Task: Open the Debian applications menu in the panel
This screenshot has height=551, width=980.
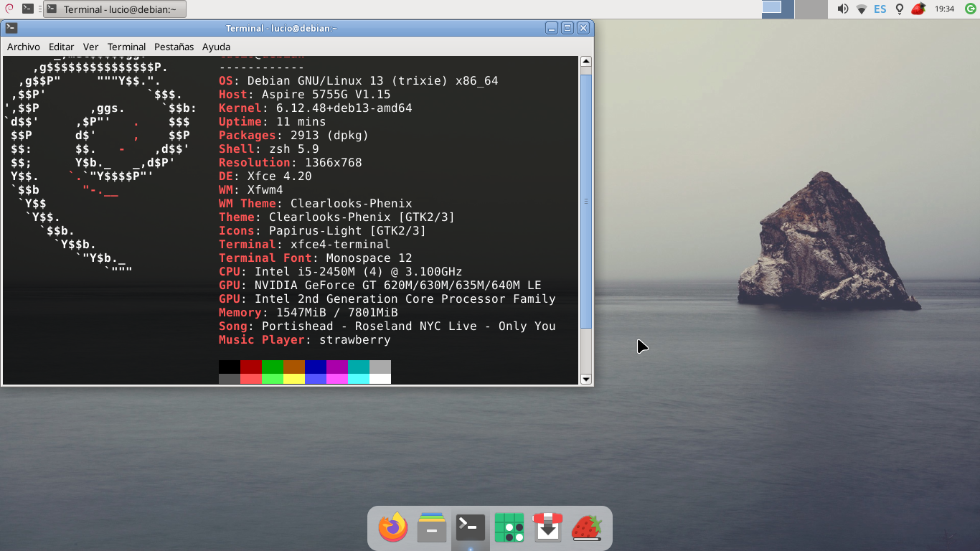Action: pyautogui.click(x=8, y=9)
